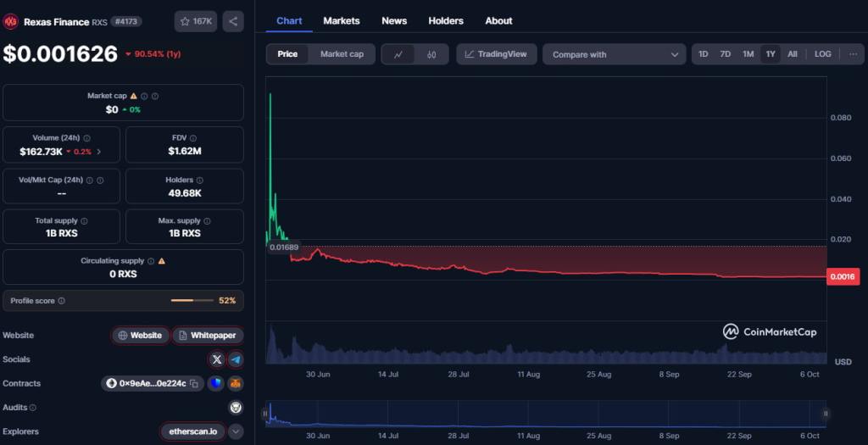This screenshot has width=868, height=445.
Task: Open the News tab
Action: [394, 20]
